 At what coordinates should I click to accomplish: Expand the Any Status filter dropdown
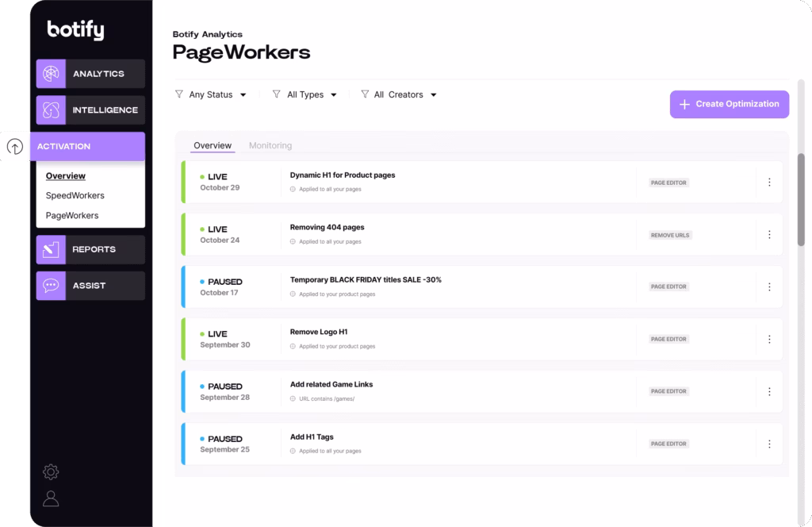pyautogui.click(x=211, y=94)
